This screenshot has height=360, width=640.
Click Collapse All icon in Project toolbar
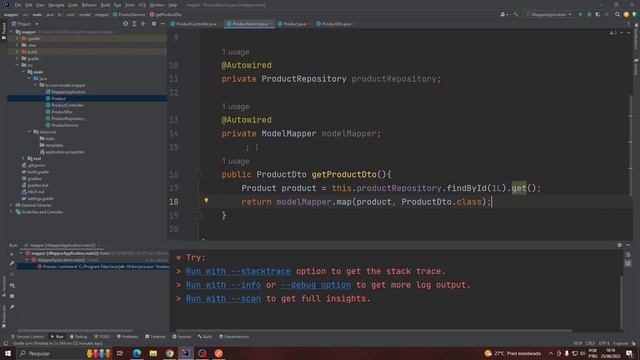[x=143, y=24]
